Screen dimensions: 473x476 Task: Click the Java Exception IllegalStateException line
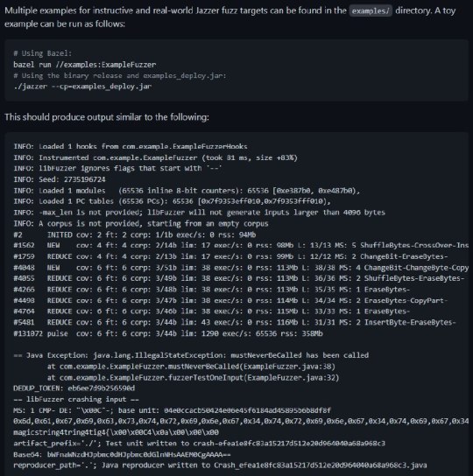(x=191, y=355)
